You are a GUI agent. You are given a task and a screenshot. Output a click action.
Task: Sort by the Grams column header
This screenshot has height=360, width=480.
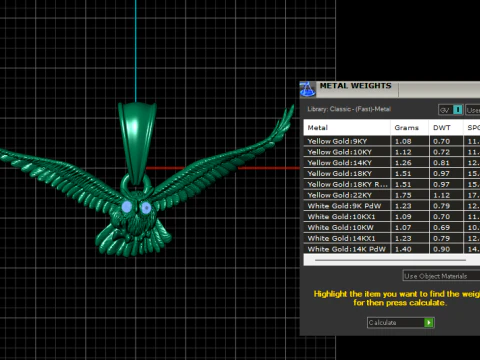pos(410,128)
